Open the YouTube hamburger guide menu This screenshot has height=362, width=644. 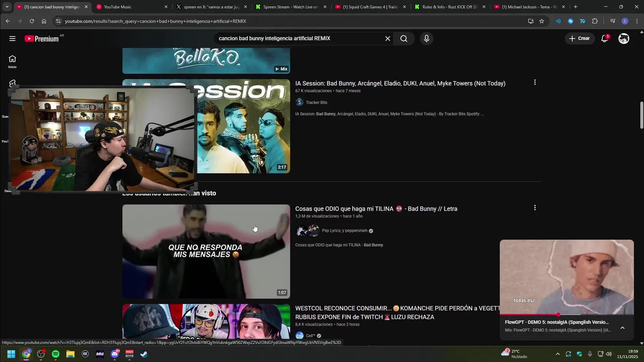[12, 39]
